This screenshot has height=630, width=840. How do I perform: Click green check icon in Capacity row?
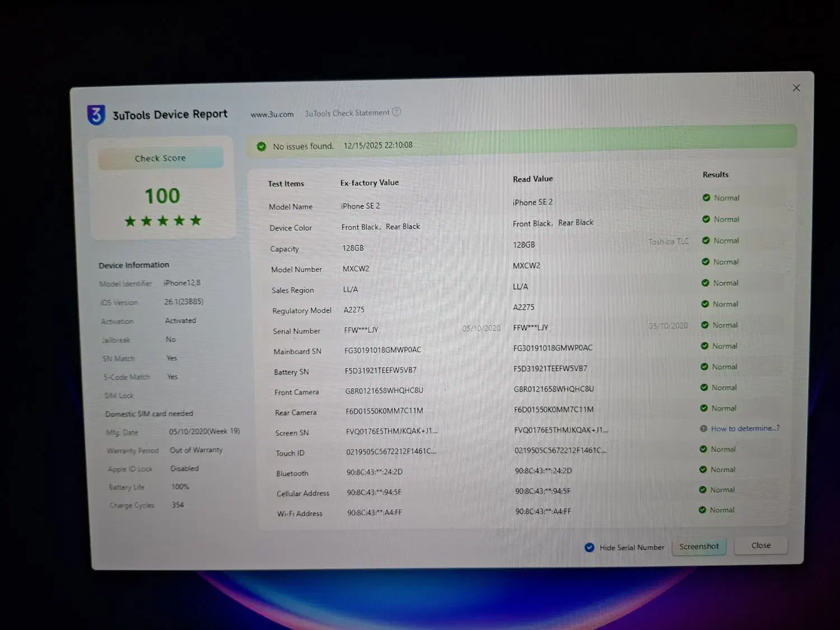[706, 240]
